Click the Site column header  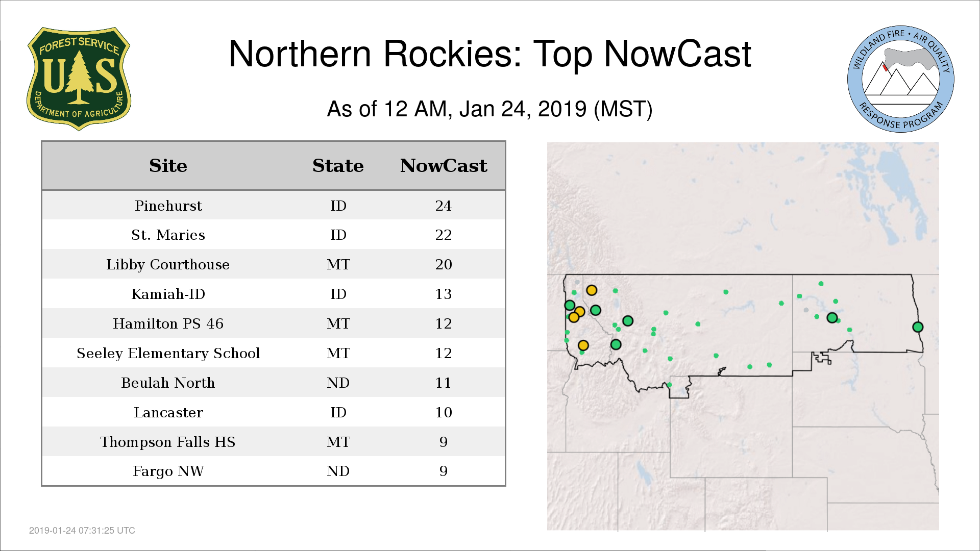pyautogui.click(x=168, y=166)
